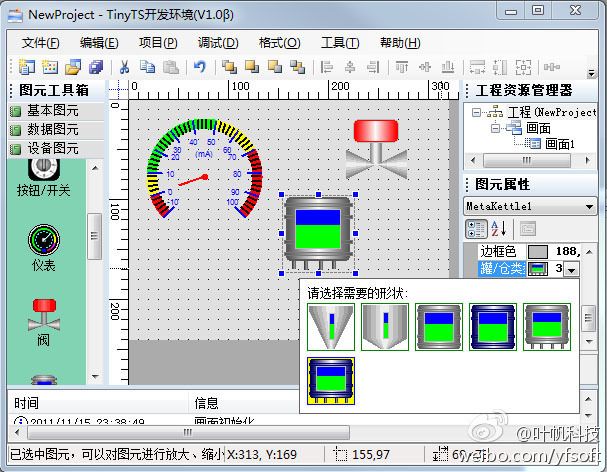Click the Same Size toolbar icon

(523, 67)
